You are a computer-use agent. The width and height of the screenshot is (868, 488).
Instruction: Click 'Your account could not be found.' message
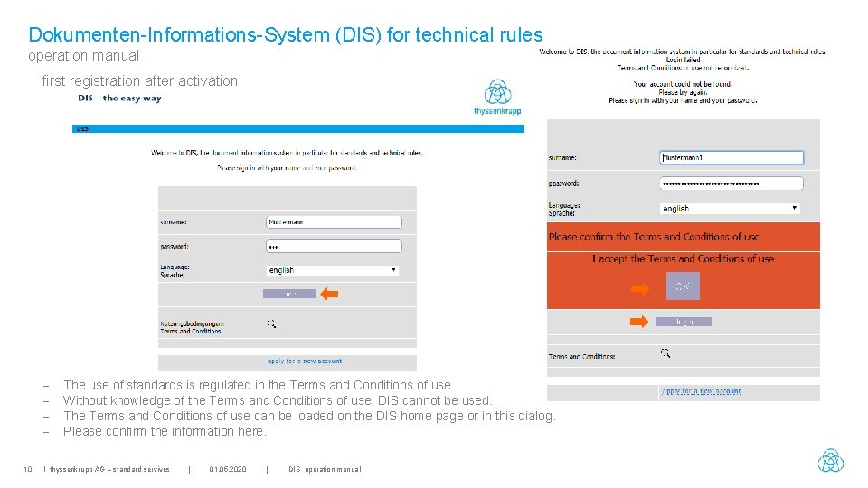click(683, 84)
